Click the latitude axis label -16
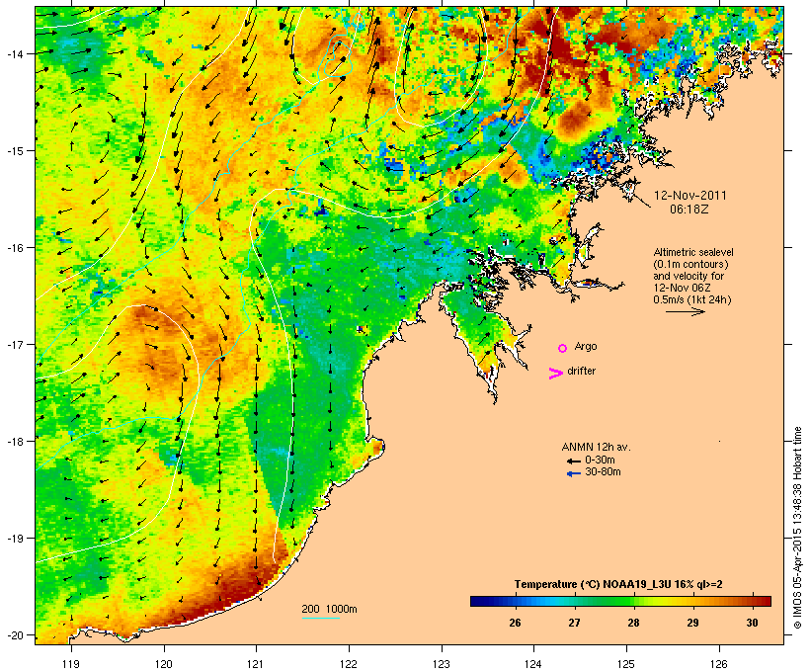 pos(14,248)
